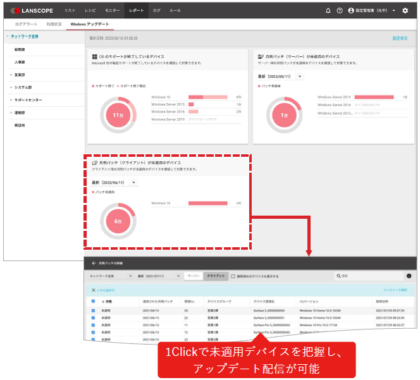Open the レシピ menu in the top navigation
Viewport: 420px width, 380px height.
[x=90, y=11]
